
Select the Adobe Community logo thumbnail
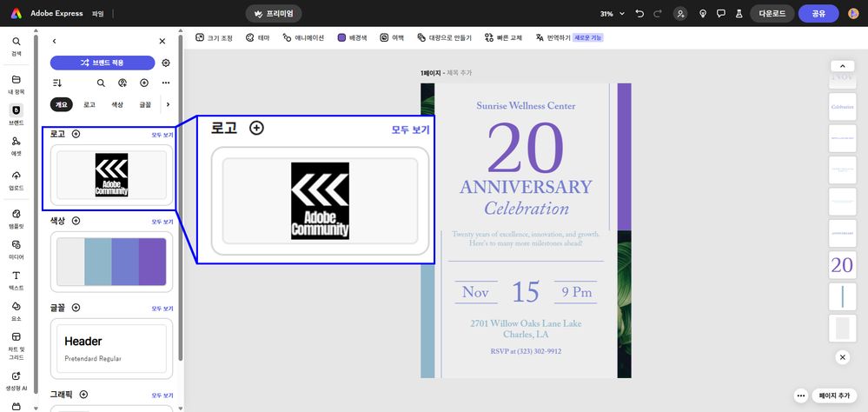111,175
